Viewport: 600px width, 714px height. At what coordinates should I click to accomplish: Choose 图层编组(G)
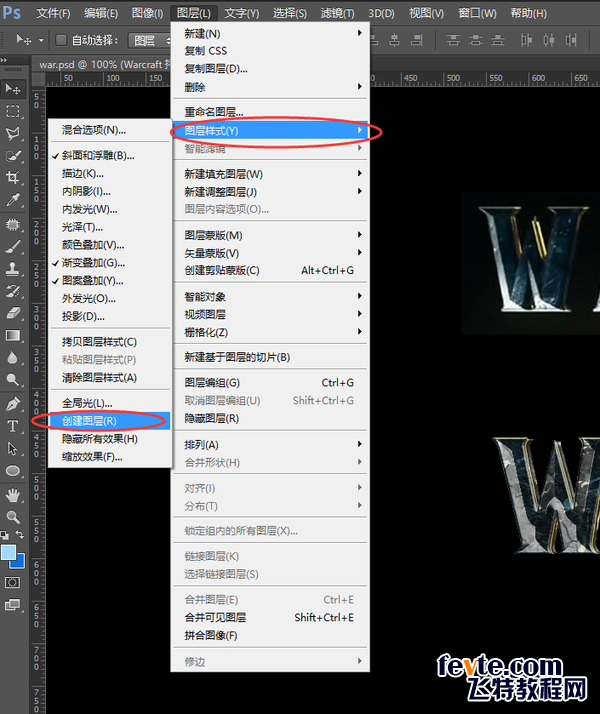pyautogui.click(x=270, y=382)
